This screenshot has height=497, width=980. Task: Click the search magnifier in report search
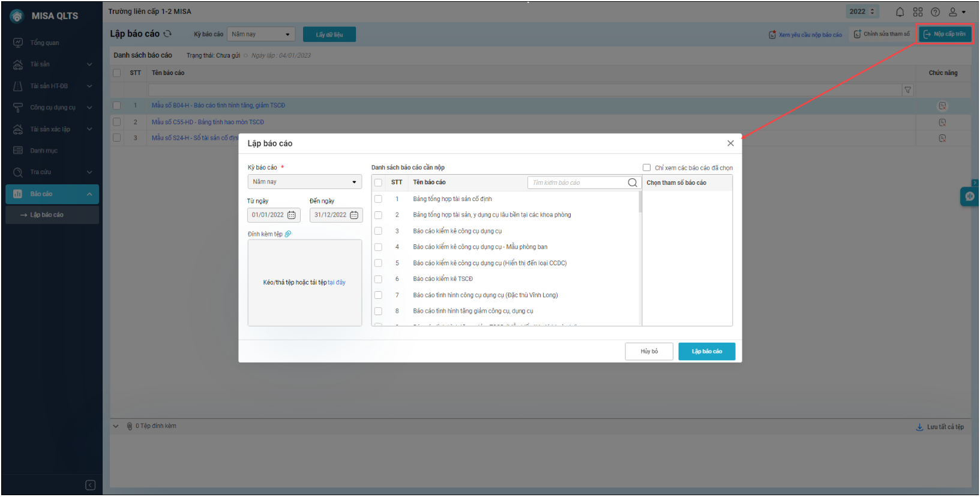tap(633, 182)
